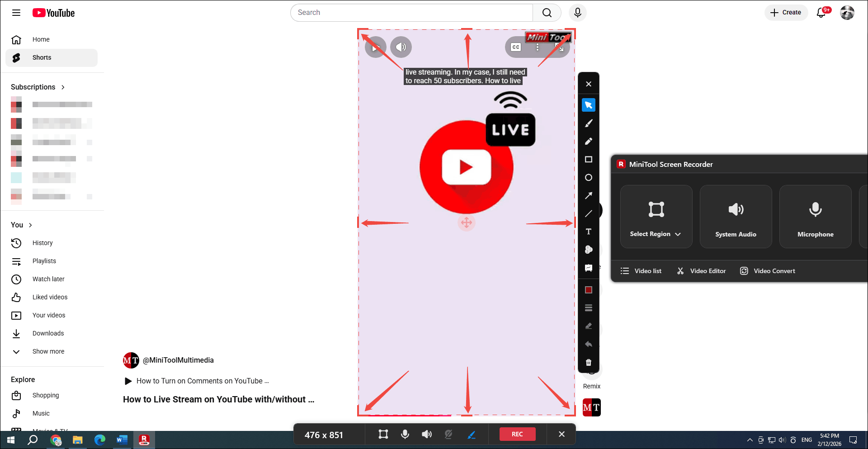The height and width of the screenshot is (449, 868).
Task: Enable the webcam in recording bar
Action: pyautogui.click(x=448, y=434)
